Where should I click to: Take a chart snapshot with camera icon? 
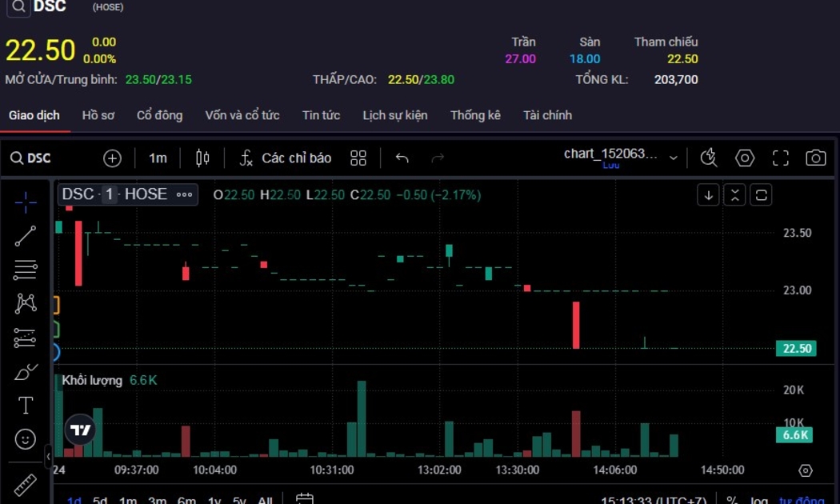tap(815, 158)
